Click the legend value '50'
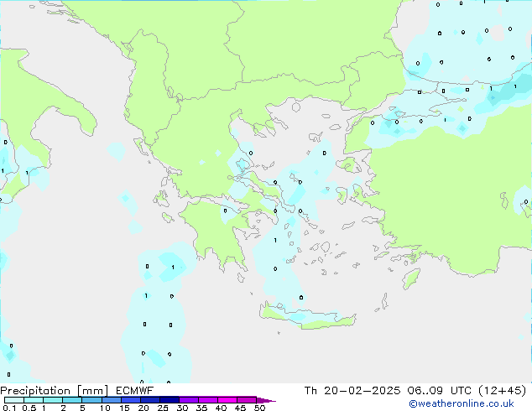 point(260,408)
